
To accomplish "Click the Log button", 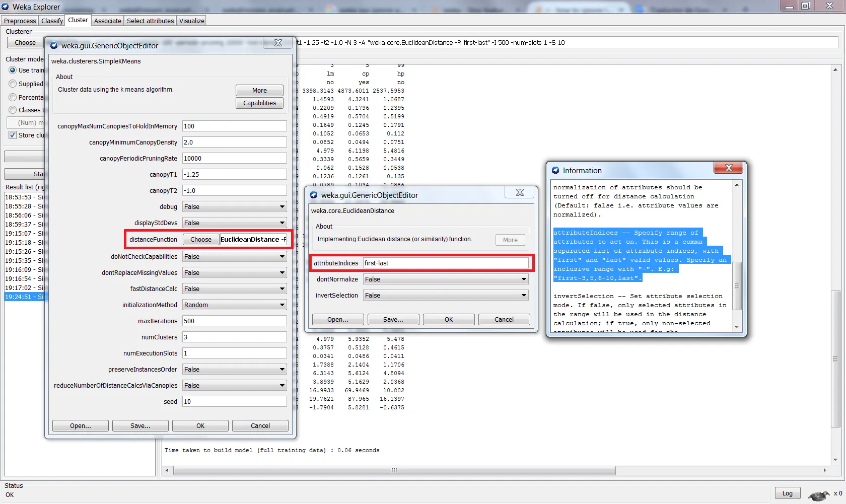I will 788,493.
